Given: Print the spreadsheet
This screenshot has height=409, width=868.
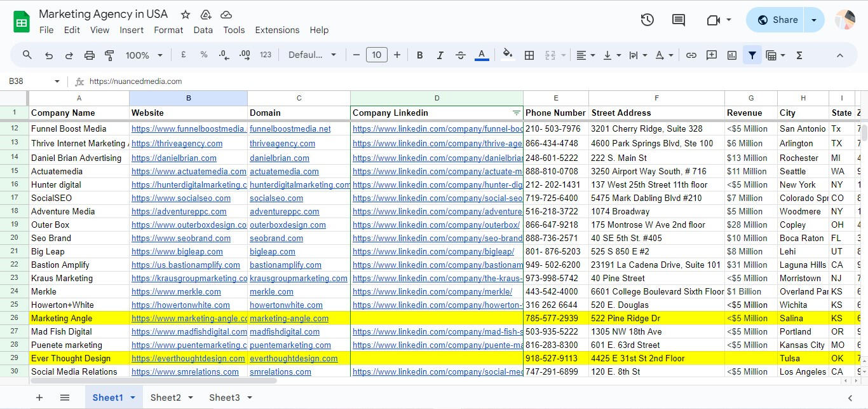Looking at the screenshot, I should tap(89, 55).
